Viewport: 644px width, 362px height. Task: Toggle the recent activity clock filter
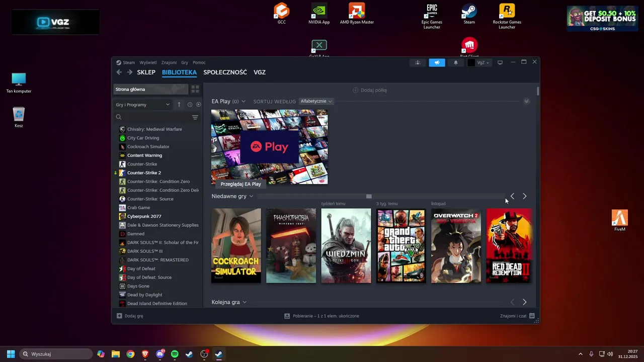(x=190, y=105)
